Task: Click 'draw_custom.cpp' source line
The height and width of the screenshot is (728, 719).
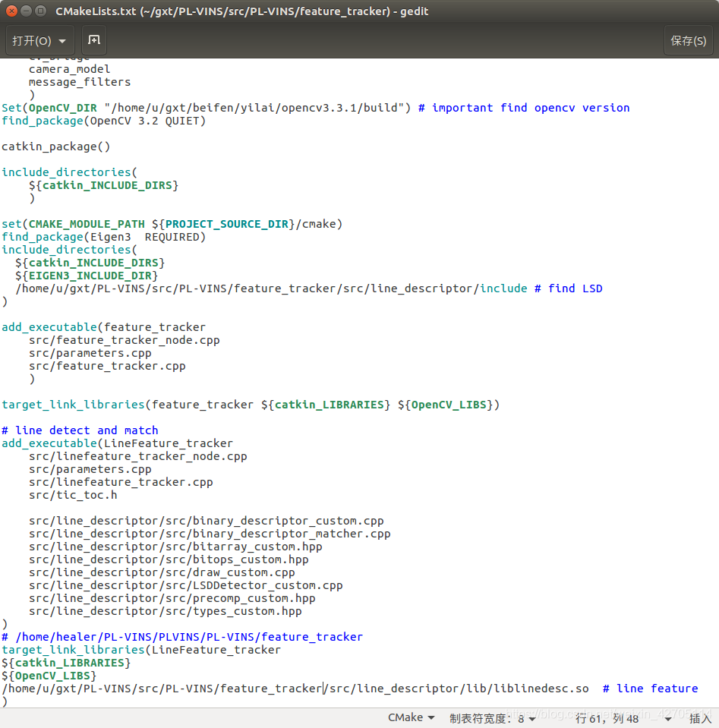Action: [162, 572]
